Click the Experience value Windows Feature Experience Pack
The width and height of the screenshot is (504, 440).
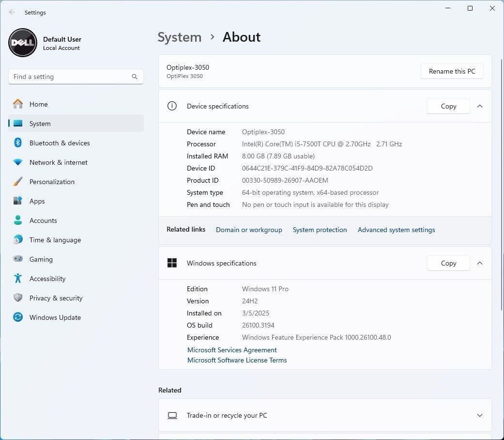tap(317, 337)
